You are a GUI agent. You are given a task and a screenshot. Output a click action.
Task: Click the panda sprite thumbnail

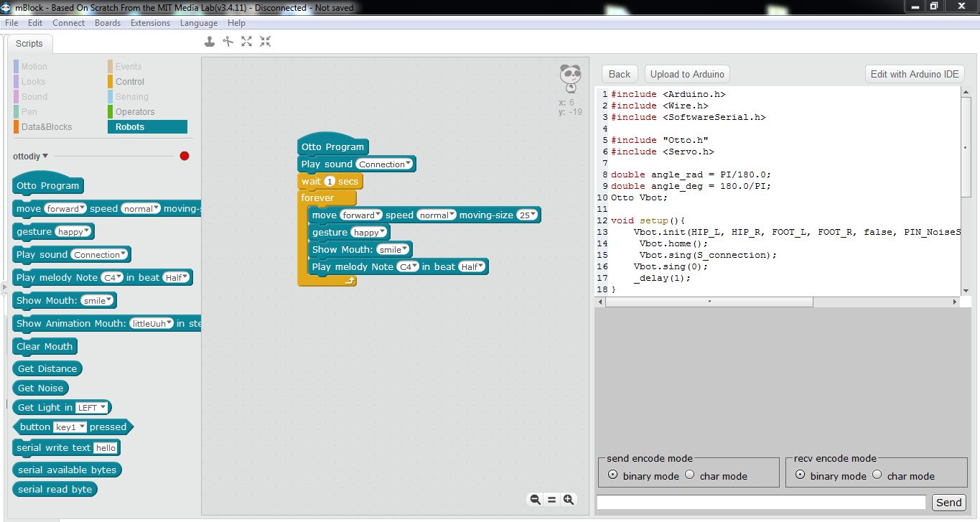pos(571,78)
